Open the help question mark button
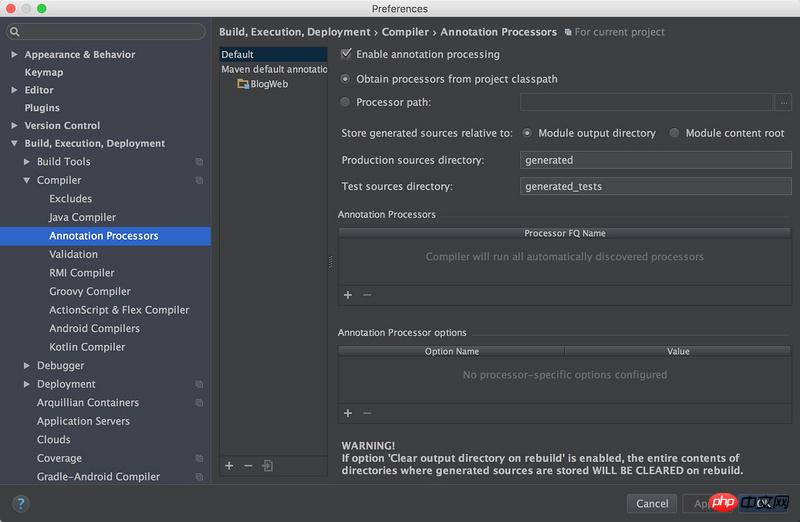 20,504
